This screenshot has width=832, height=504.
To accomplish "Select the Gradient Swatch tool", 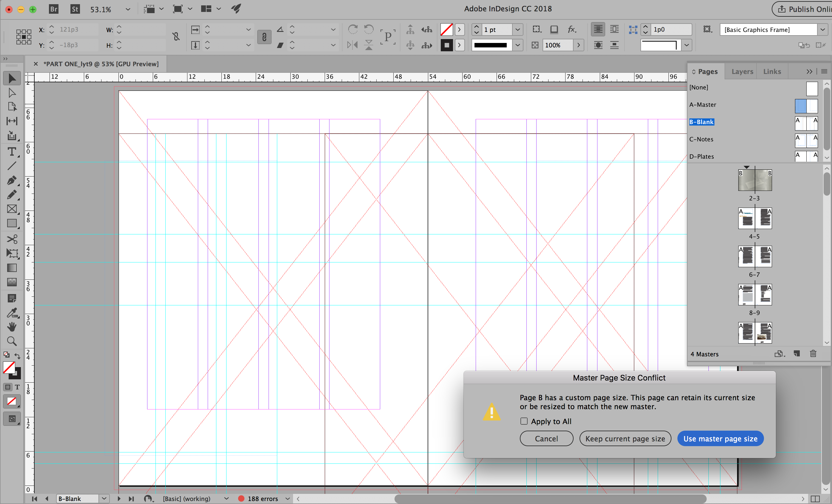I will click(x=12, y=268).
